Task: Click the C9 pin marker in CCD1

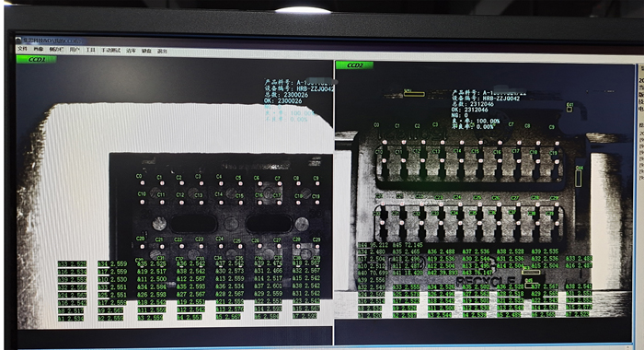Action: click(x=317, y=183)
